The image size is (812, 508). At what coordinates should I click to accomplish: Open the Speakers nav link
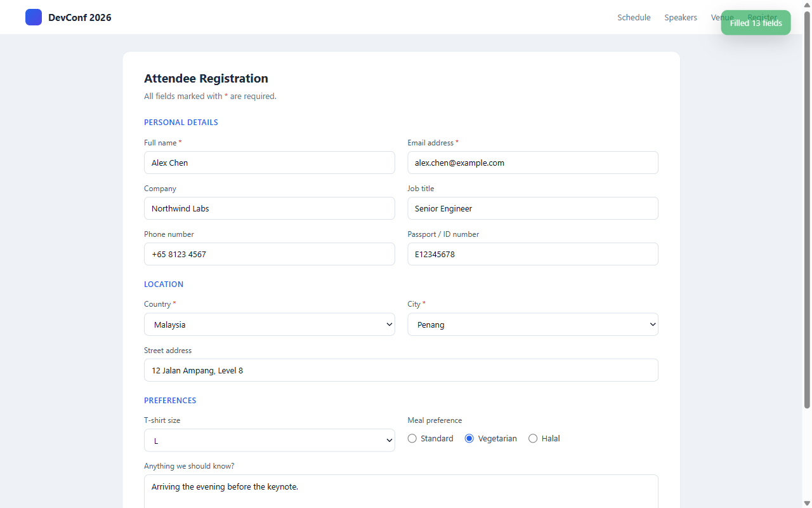681,17
